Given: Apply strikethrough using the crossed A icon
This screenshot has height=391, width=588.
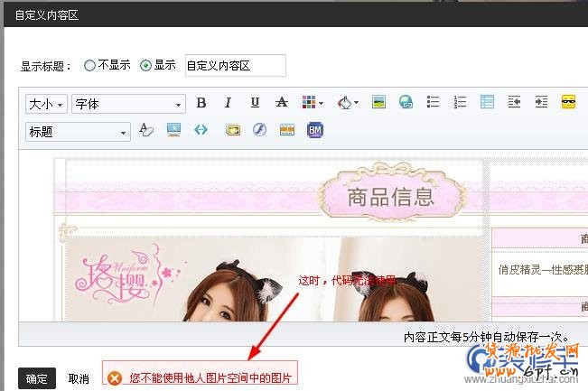Looking at the screenshot, I should click(281, 103).
